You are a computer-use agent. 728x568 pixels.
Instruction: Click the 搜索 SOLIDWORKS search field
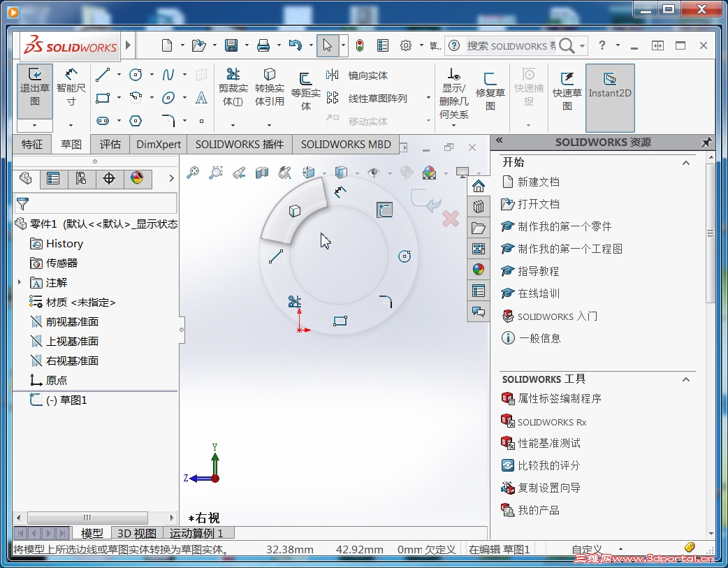tap(511, 46)
